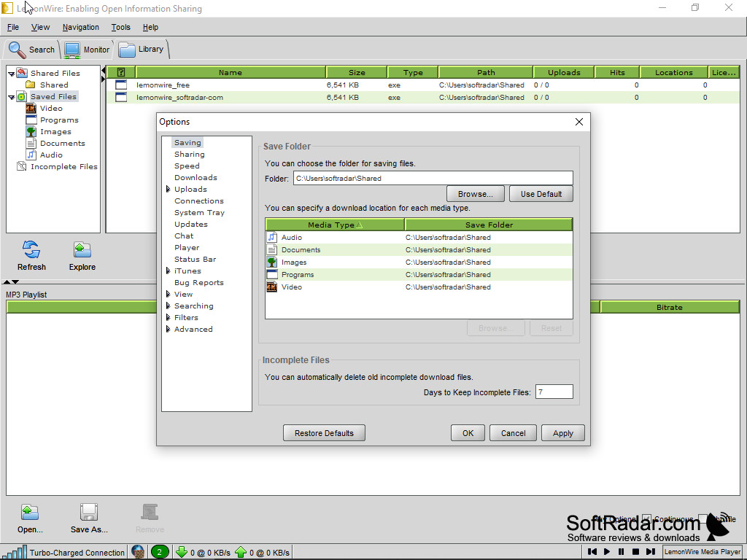Open the Help menu
This screenshot has height=560, width=747.
150,27
